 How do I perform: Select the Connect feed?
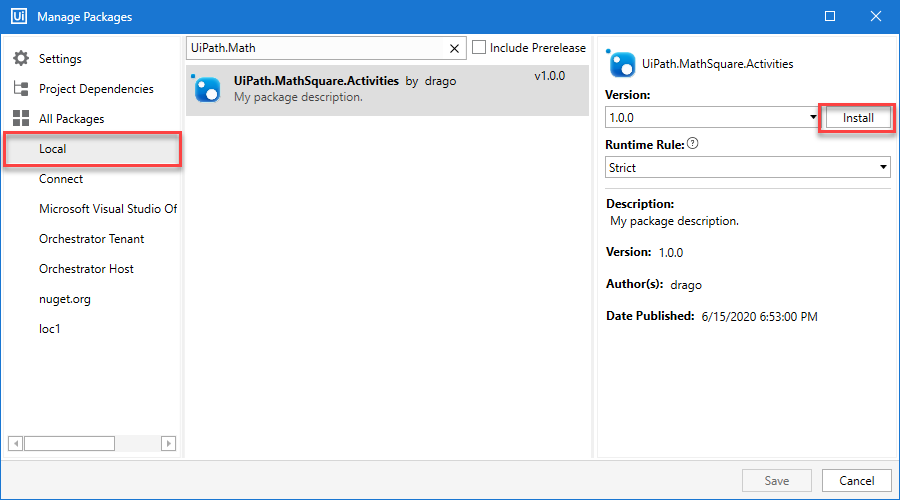[x=61, y=179]
